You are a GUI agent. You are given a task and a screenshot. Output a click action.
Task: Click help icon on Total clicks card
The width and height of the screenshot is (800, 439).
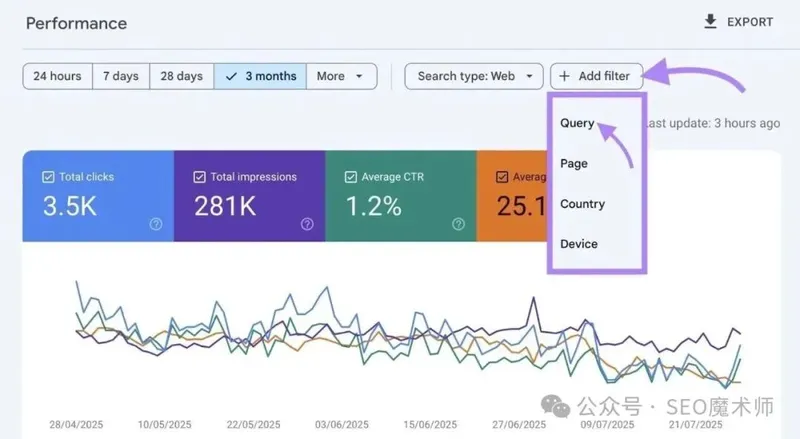pos(156,224)
